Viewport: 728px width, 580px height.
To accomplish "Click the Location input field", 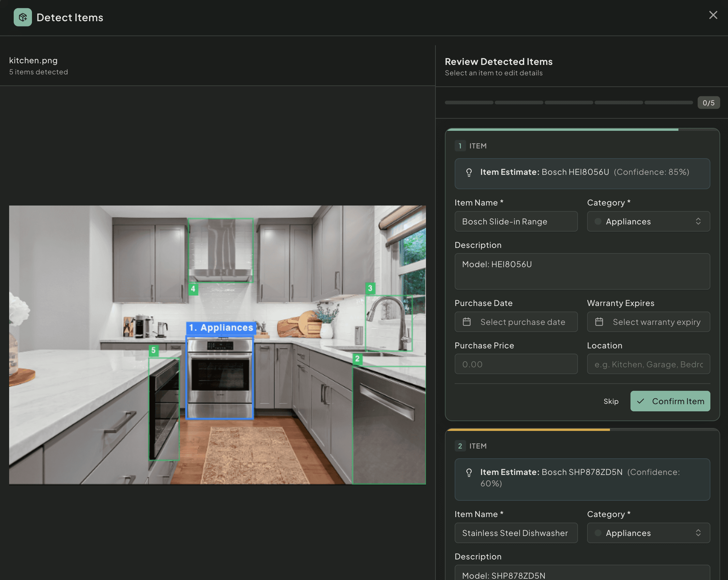I will point(648,364).
